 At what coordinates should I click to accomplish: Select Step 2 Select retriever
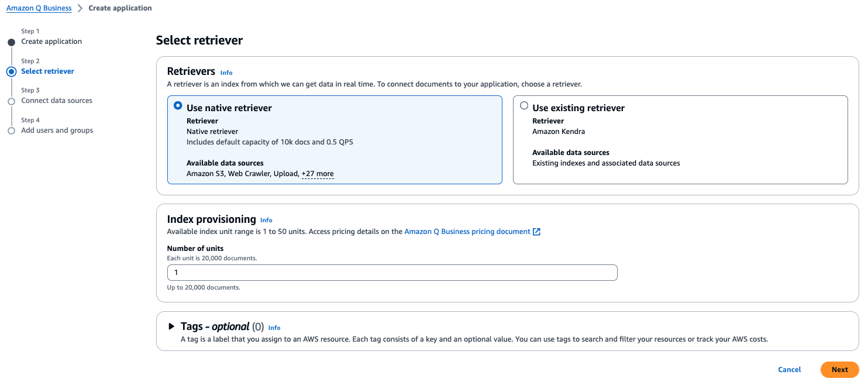(x=47, y=71)
